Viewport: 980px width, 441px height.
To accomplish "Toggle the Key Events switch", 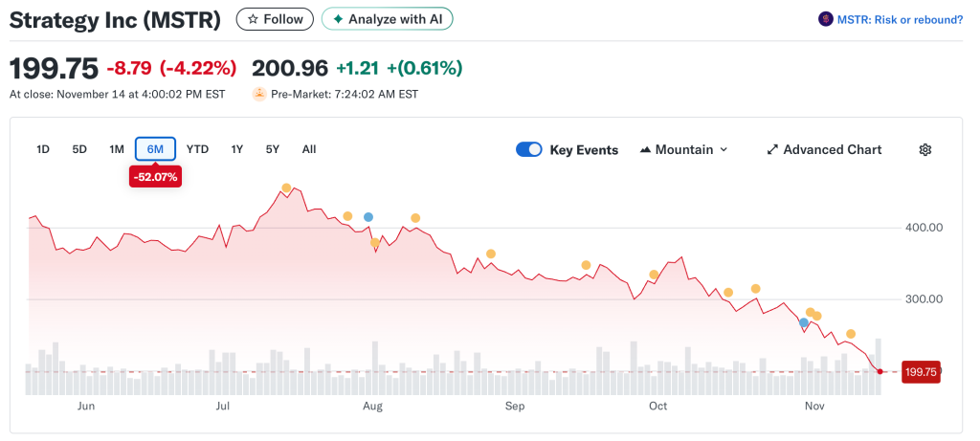I will 528,150.
